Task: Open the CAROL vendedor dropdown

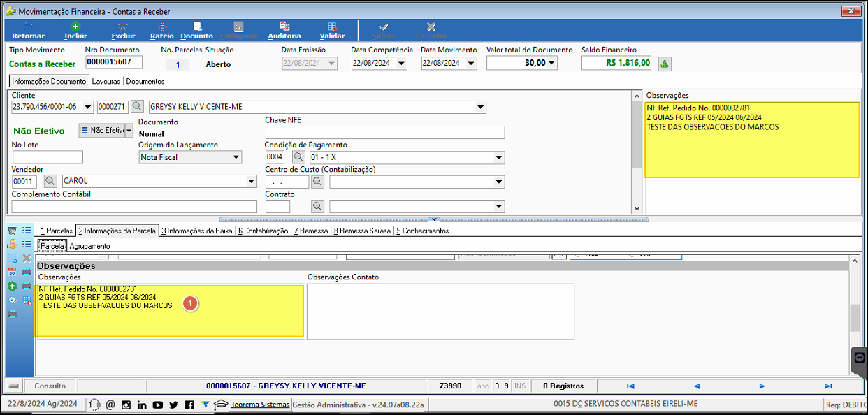Action: pos(252,181)
